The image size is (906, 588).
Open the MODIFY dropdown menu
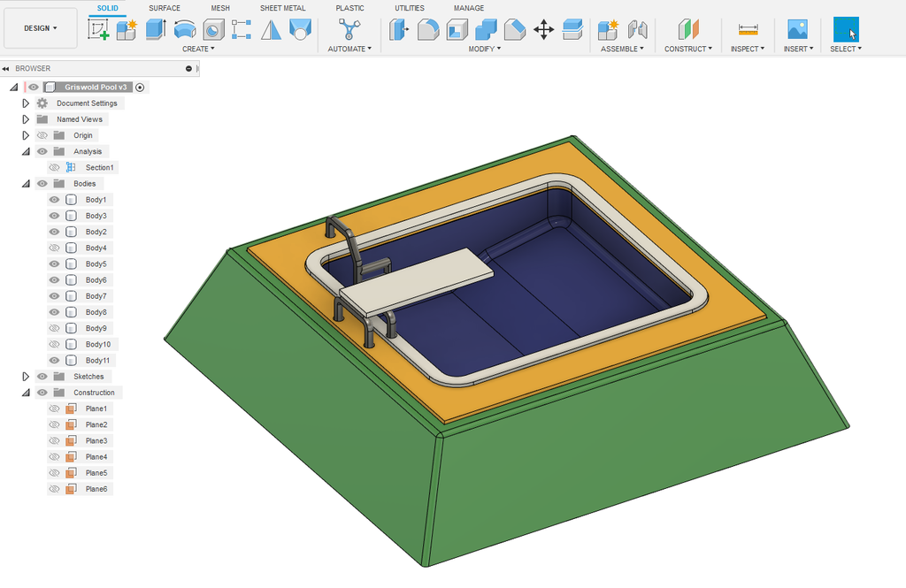(485, 49)
